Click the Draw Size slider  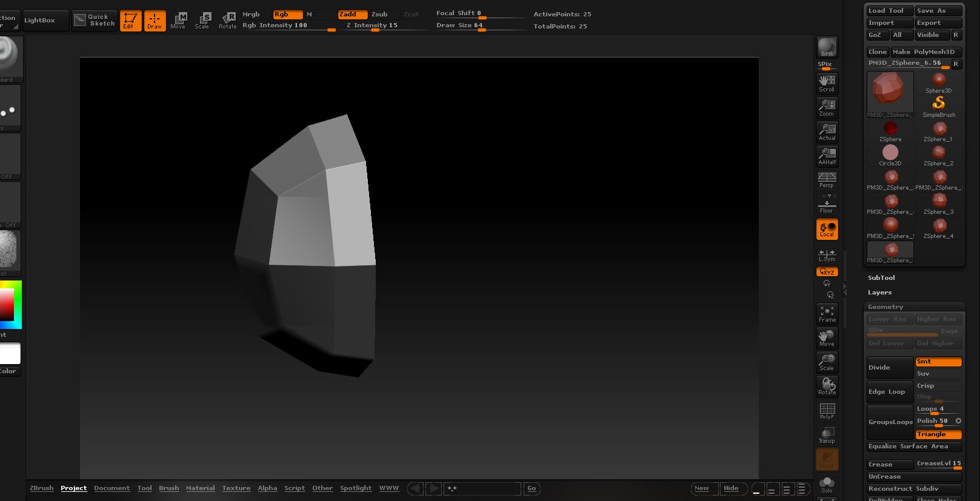pos(481,25)
